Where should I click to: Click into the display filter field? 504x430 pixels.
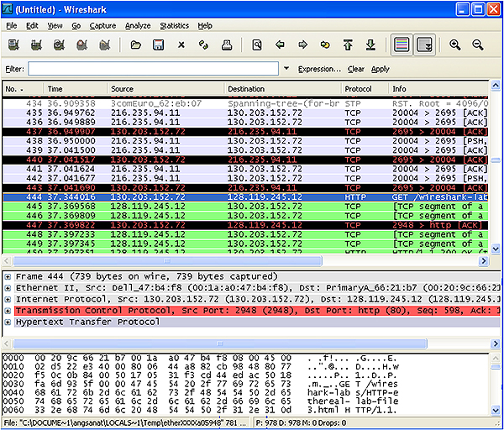coord(154,69)
